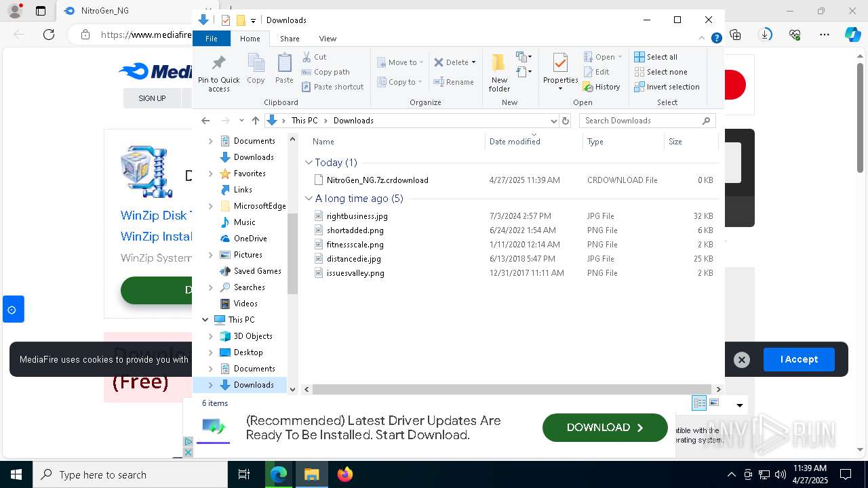Viewport: 868px width, 488px height.
Task: Open File Explorer from taskbar
Action: tap(312, 474)
